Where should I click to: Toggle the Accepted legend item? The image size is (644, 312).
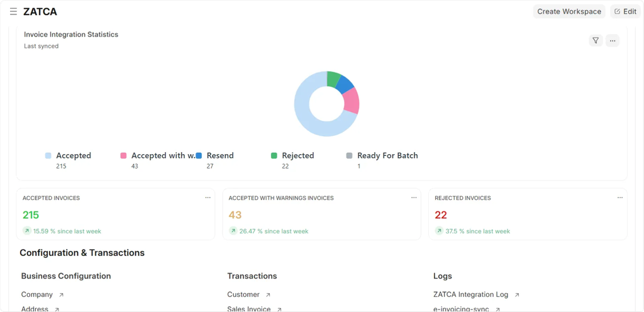coord(73,155)
